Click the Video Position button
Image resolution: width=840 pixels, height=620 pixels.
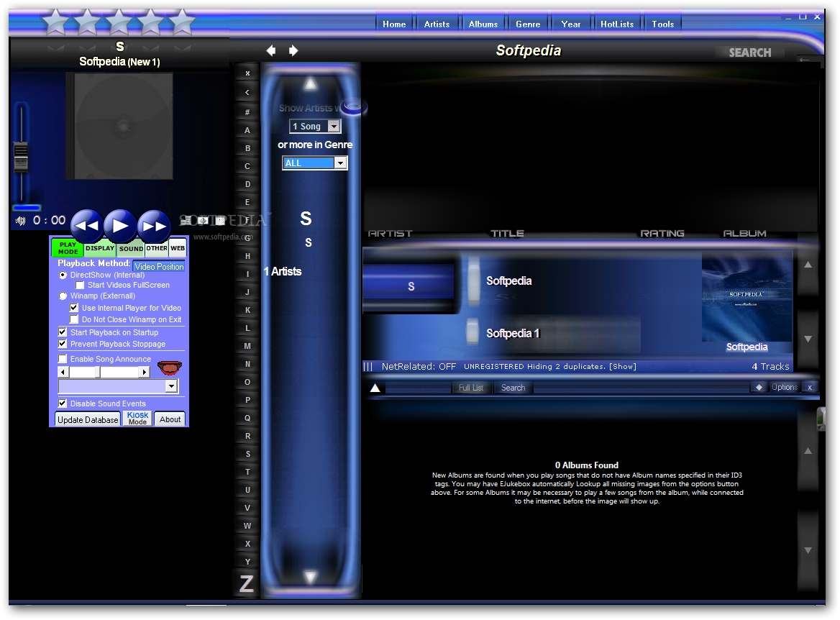coord(159,266)
